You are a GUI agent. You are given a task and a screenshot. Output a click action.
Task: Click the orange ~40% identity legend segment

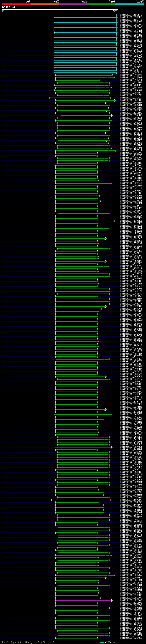point(45,4)
